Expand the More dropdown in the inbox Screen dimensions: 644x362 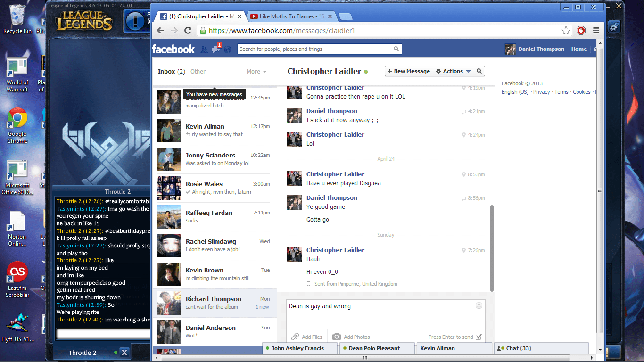(256, 71)
